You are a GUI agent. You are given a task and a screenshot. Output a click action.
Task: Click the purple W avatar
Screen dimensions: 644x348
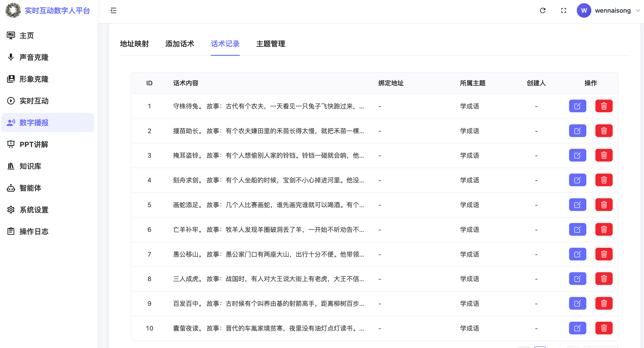click(x=584, y=10)
